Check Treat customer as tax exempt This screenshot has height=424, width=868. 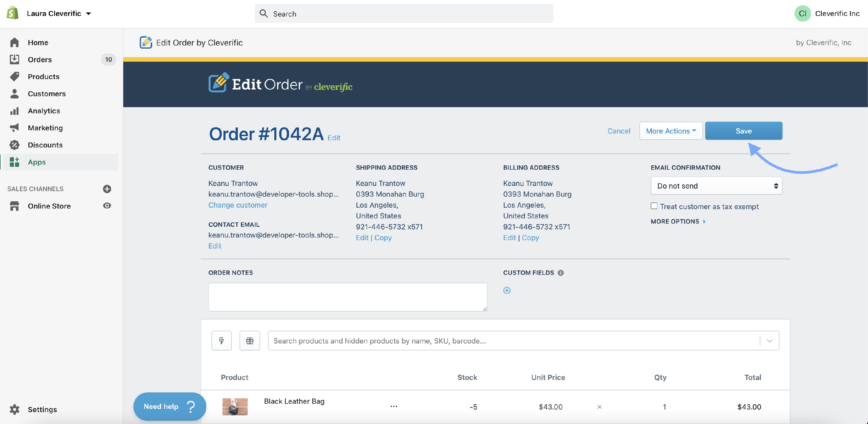pos(654,206)
